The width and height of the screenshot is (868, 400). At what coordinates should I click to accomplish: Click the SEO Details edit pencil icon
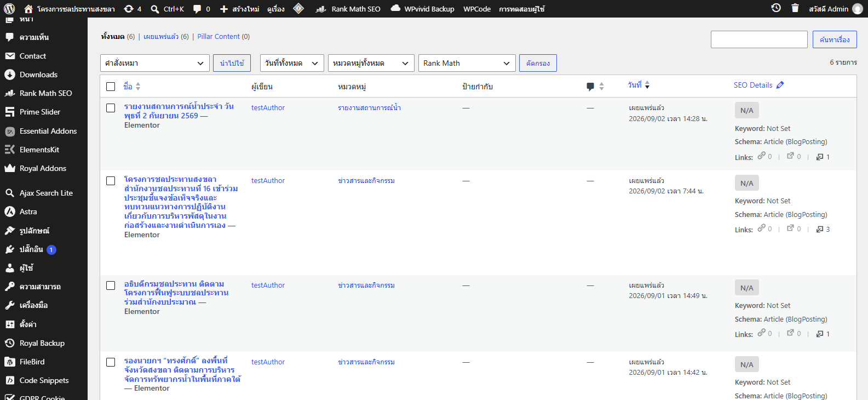click(780, 85)
